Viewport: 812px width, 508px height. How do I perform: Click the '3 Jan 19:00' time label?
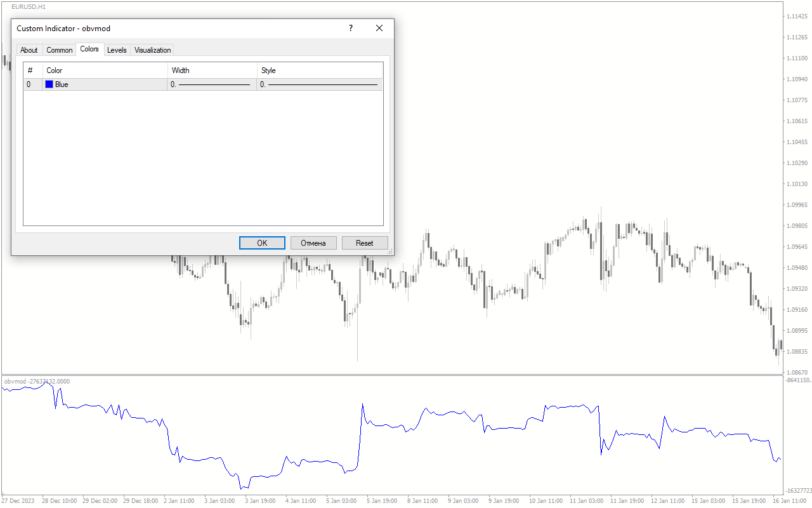259,500
